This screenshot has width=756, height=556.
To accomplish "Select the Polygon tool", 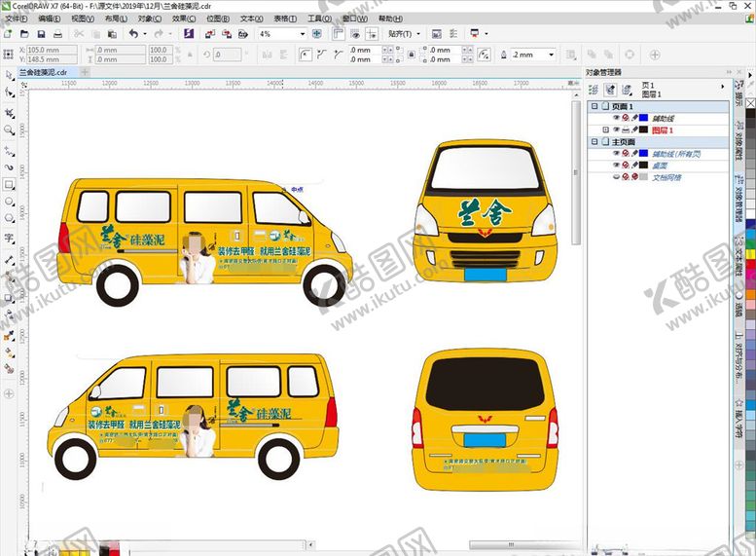I will click(9, 218).
